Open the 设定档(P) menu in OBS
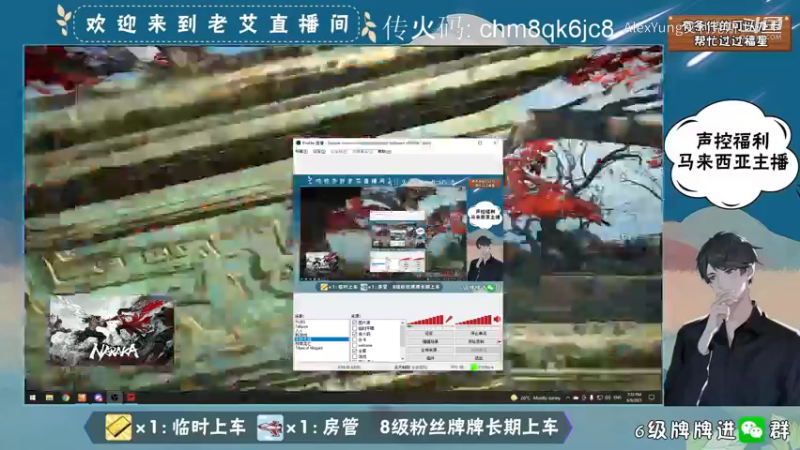 pos(339,151)
